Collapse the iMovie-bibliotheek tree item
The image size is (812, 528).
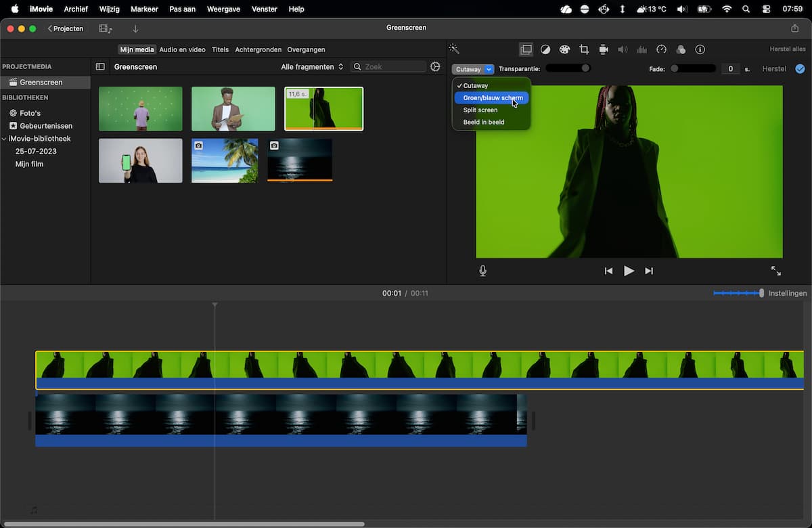pyautogui.click(x=4, y=139)
